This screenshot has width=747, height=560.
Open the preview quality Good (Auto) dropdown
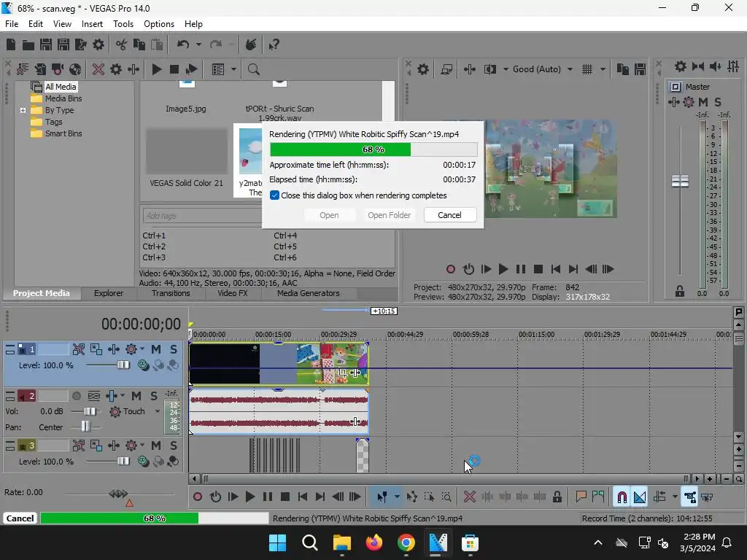tap(570, 69)
